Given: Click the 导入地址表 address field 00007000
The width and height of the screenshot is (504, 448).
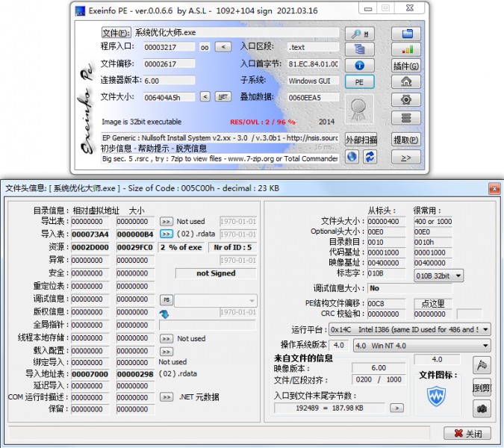Looking at the screenshot, I should coord(90,374).
